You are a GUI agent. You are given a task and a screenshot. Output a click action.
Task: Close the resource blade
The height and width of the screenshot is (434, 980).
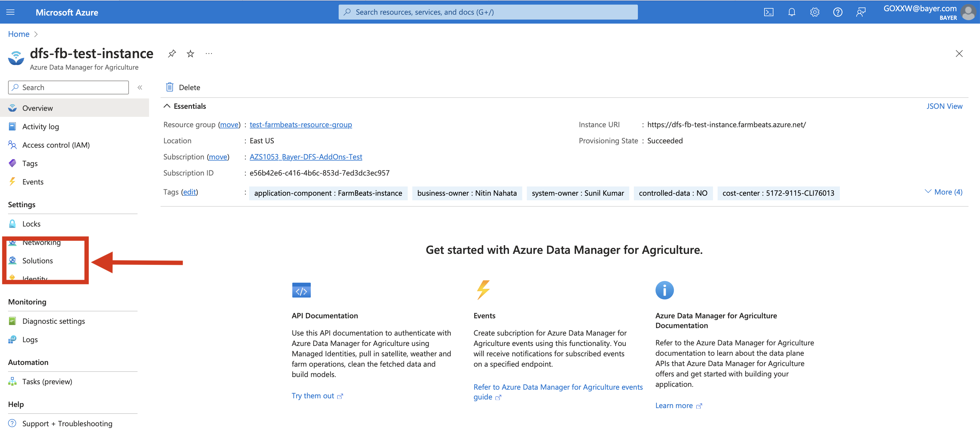tap(959, 54)
